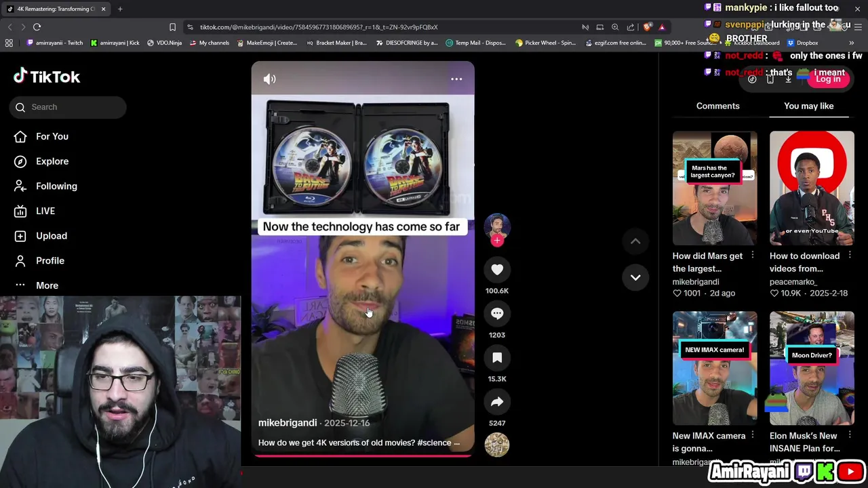Open the Dropbox bookmark
Viewport: 868px width, 488px height.
[x=802, y=43]
